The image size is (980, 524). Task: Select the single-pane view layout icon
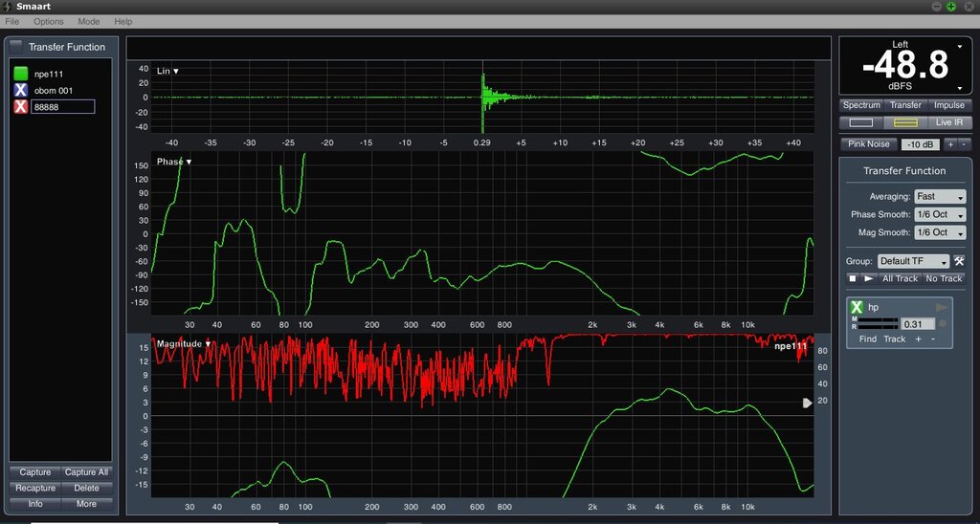860,122
